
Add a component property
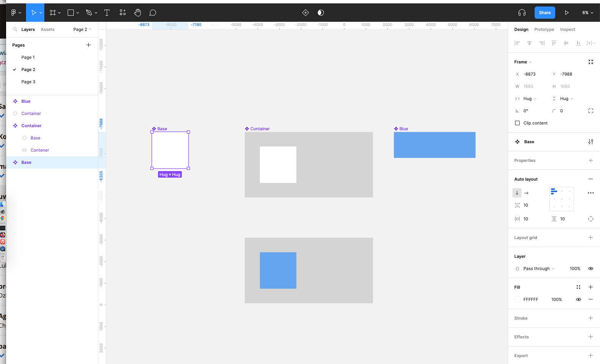pos(591,160)
